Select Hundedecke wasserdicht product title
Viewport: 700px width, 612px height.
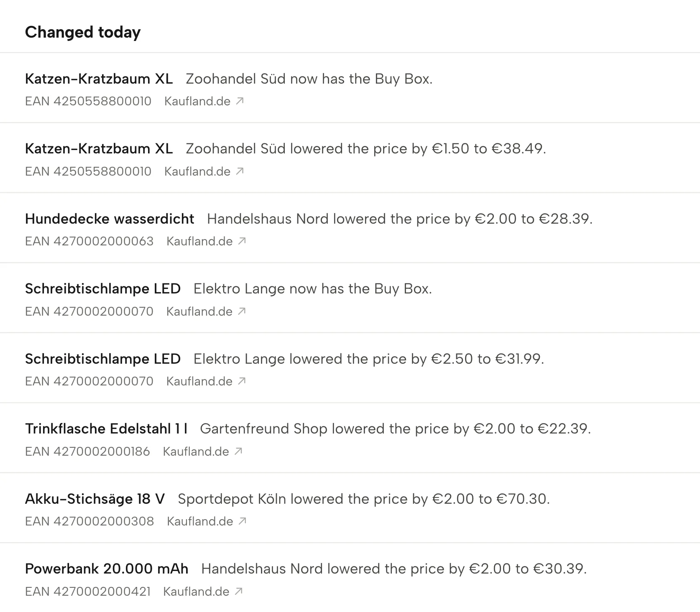110,219
